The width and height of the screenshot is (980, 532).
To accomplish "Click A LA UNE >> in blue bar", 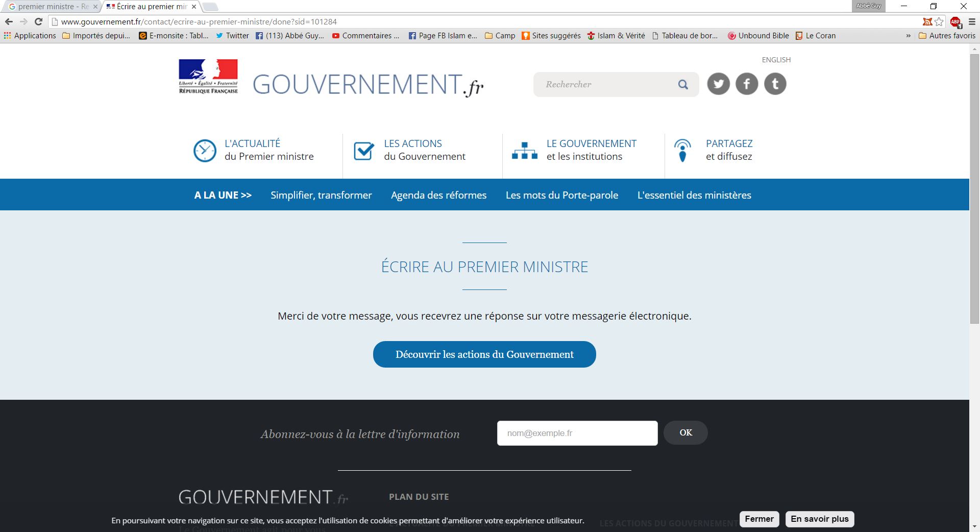I will click(223, 195).
